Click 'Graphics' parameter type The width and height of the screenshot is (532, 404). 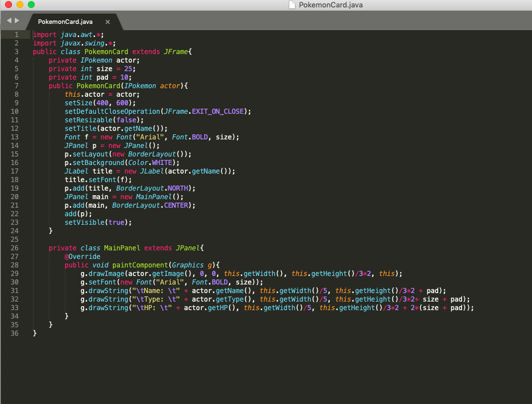point(188,265)
